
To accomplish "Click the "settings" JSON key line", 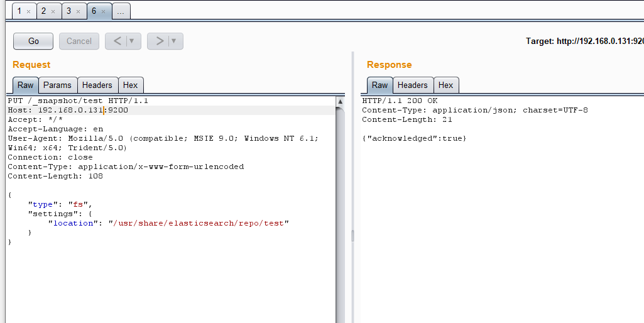I will 60,214.
